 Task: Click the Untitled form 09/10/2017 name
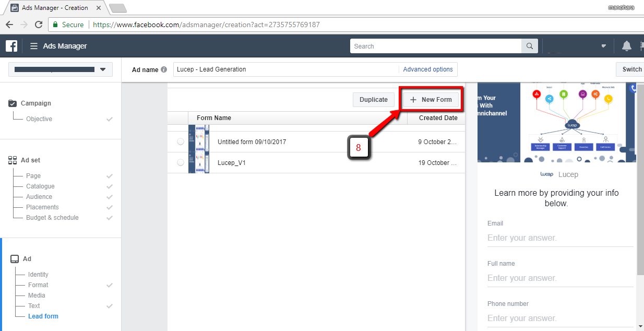click(x=252, y=142)
